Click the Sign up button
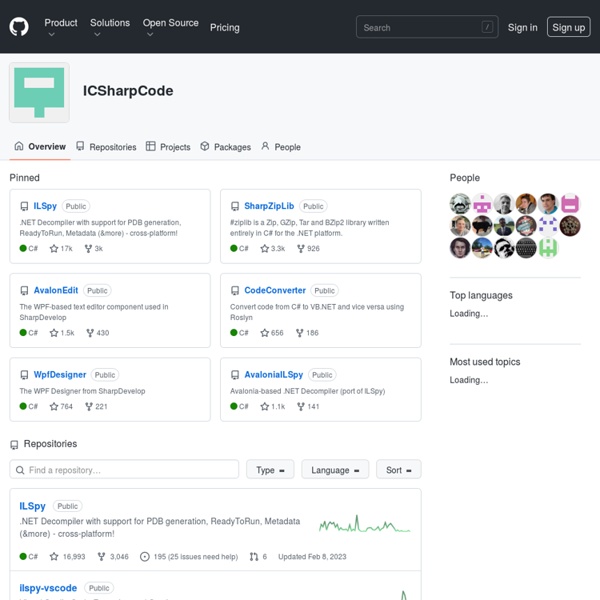The width and height of the screenshot is (600, 600). [568, 27]
